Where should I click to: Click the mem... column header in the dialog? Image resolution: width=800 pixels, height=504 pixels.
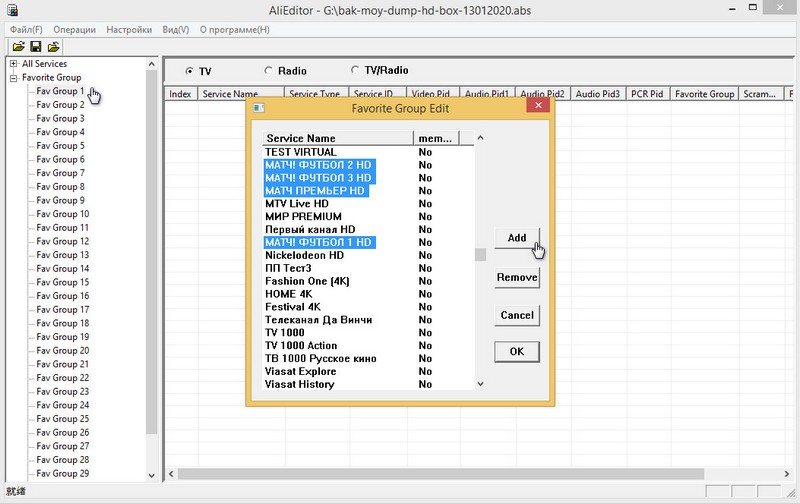[436, 138]
